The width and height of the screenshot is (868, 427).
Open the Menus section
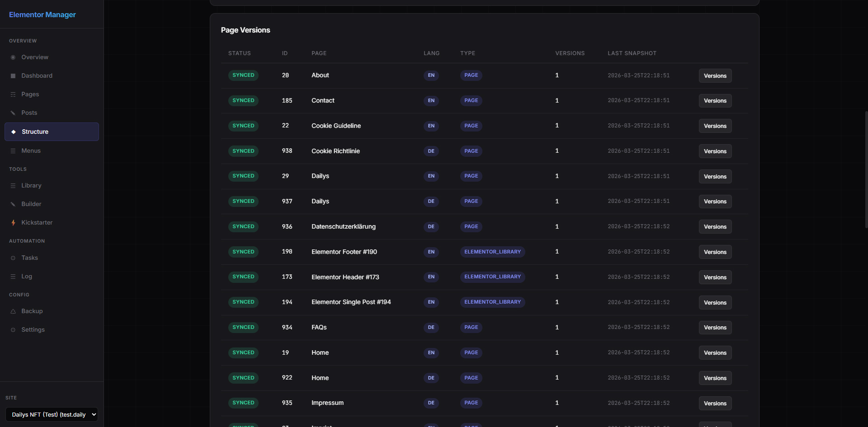31,151
